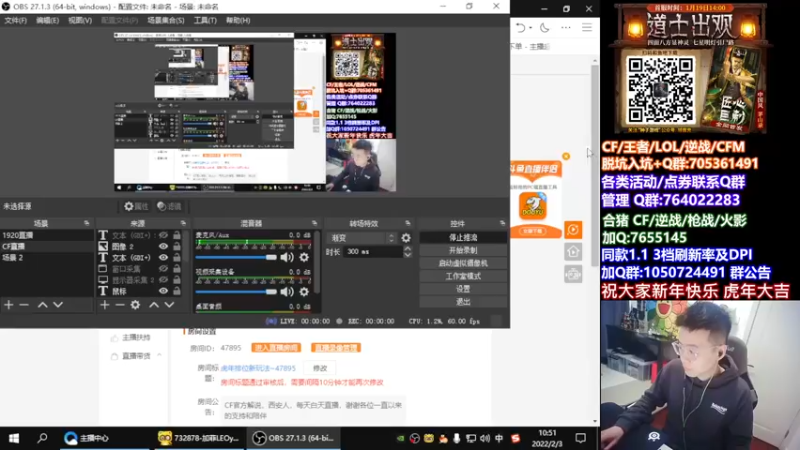Remove source with minus icon in 来源 panel

[120, 305]
